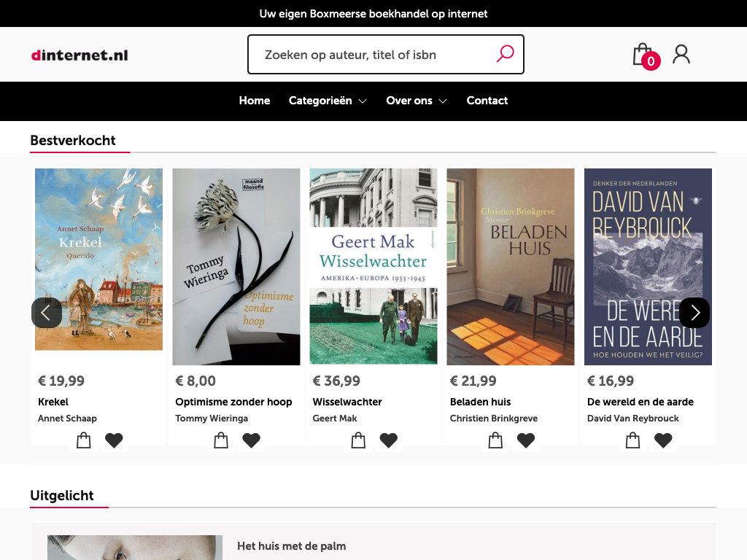Add De wereld en de aarde to bag
Screen dimensions: 747x560
632,440
